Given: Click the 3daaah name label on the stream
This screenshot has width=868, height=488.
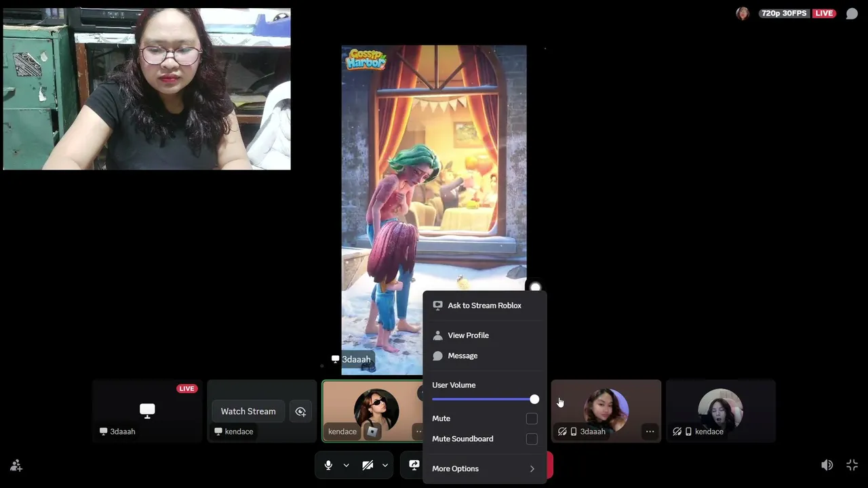Looking at the screenshot, I should 356,359.
